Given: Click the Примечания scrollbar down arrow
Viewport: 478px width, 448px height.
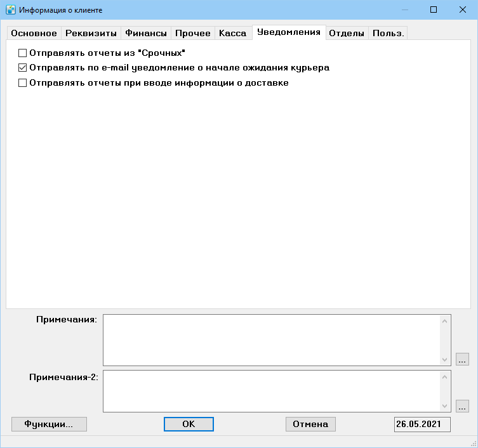Looking at the screenshot, I should pyautogui.click(x=445, y=360).
